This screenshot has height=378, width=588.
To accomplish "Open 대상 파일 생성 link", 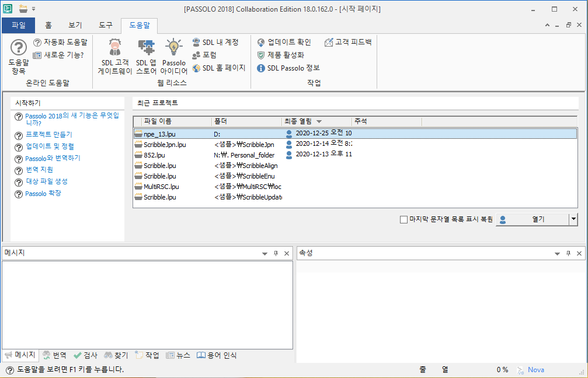I will pyautogui.click(x=47, y=181).
